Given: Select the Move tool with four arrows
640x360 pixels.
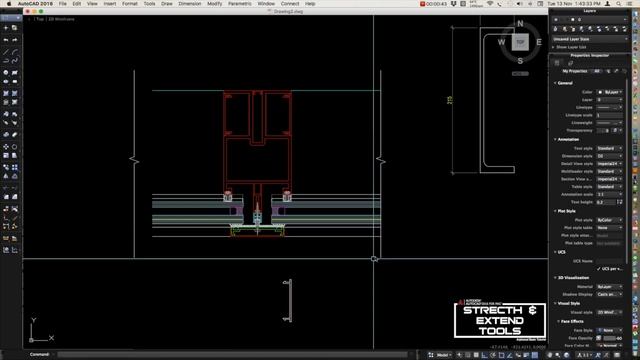Looking at the screenshot, I should click(x=6, y=147).
